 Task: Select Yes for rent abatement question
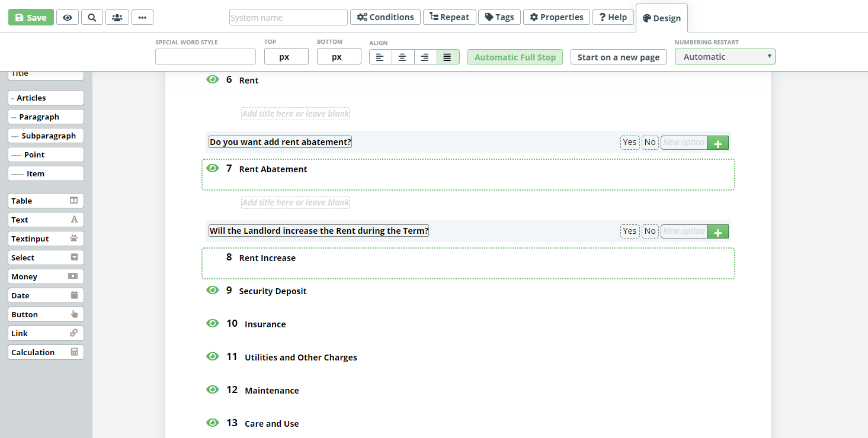coord(630,142)
